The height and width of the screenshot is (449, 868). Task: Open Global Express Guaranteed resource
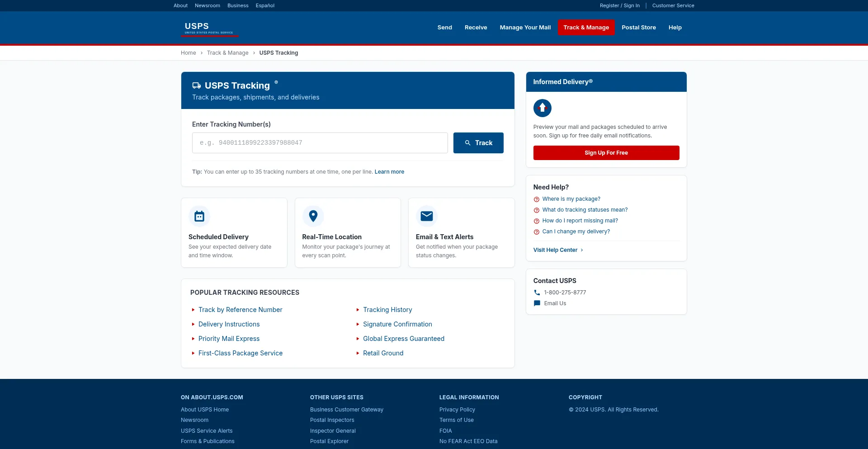click(x=404, y=339)
